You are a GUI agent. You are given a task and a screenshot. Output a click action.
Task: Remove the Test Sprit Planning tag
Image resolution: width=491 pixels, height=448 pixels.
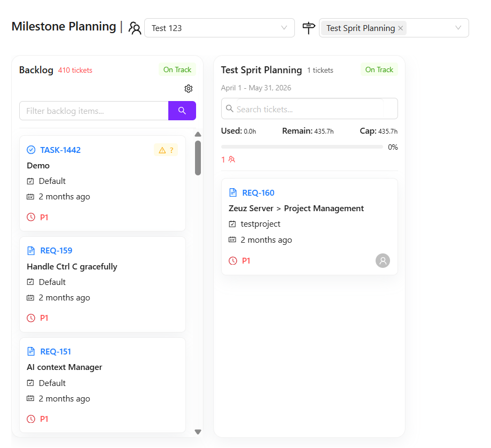coord(401,28)
